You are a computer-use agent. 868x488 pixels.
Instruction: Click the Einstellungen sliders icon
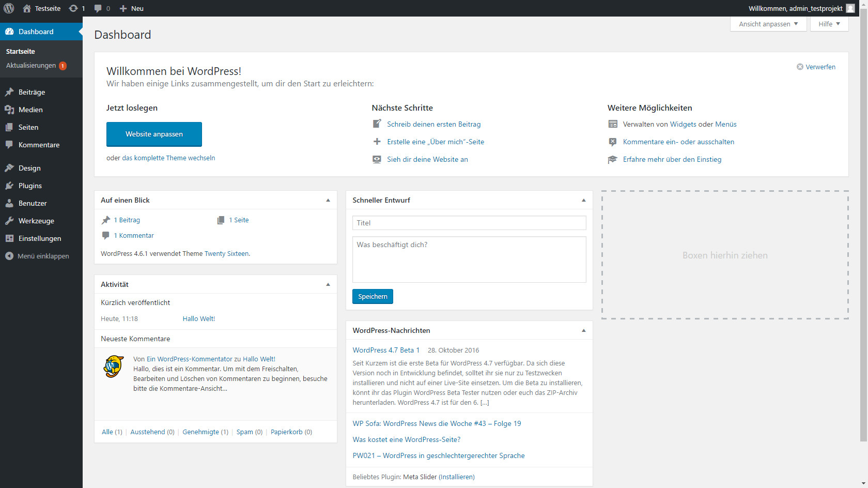pos(9,238)
